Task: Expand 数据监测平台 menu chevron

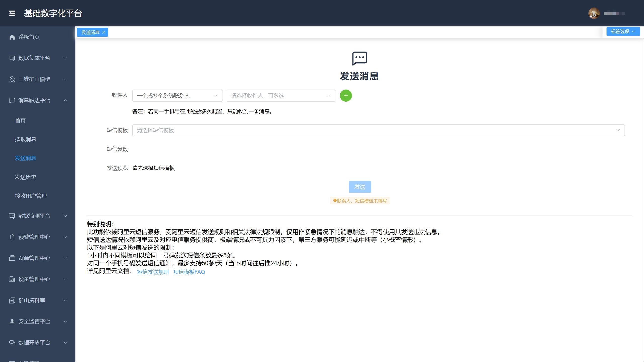Action: click(x=65, y=216)
